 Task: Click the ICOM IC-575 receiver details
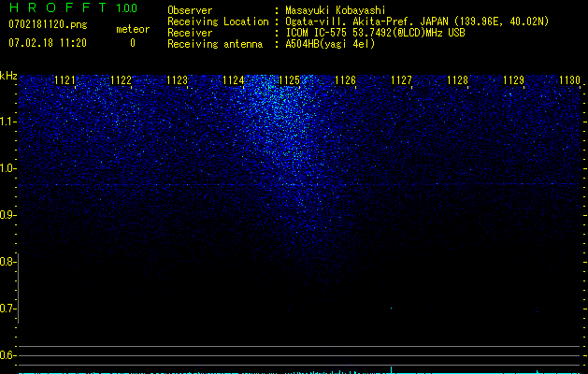click(375, 33)
